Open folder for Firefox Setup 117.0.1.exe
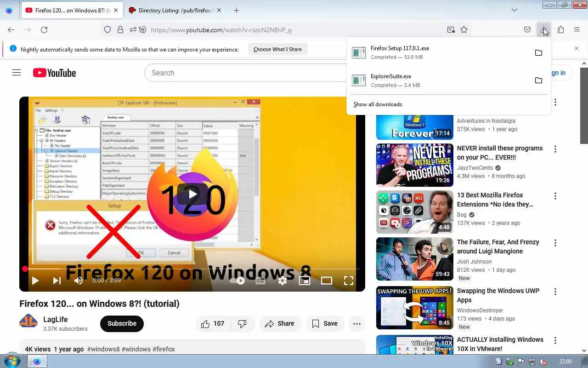 [x=538, y=52]
